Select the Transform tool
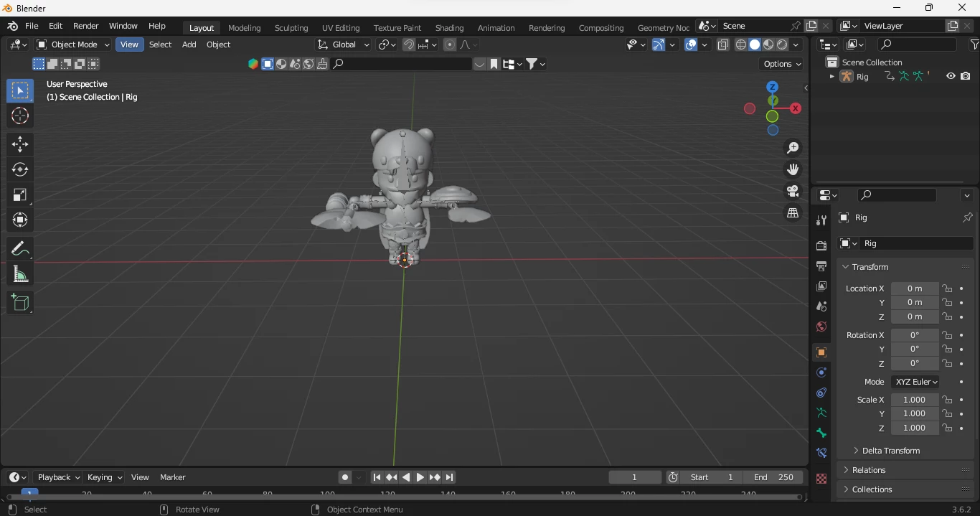Screen dimensions: 980x516 click(x=20, y=220)
